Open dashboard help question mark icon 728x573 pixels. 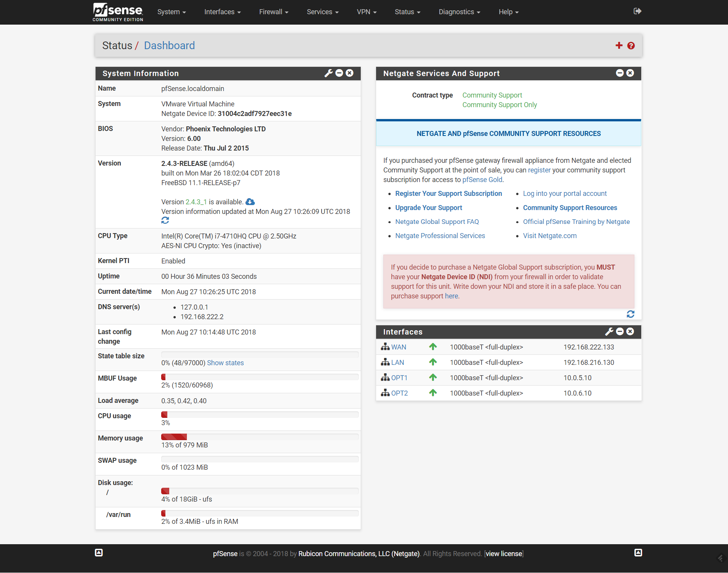pos(631,46)
